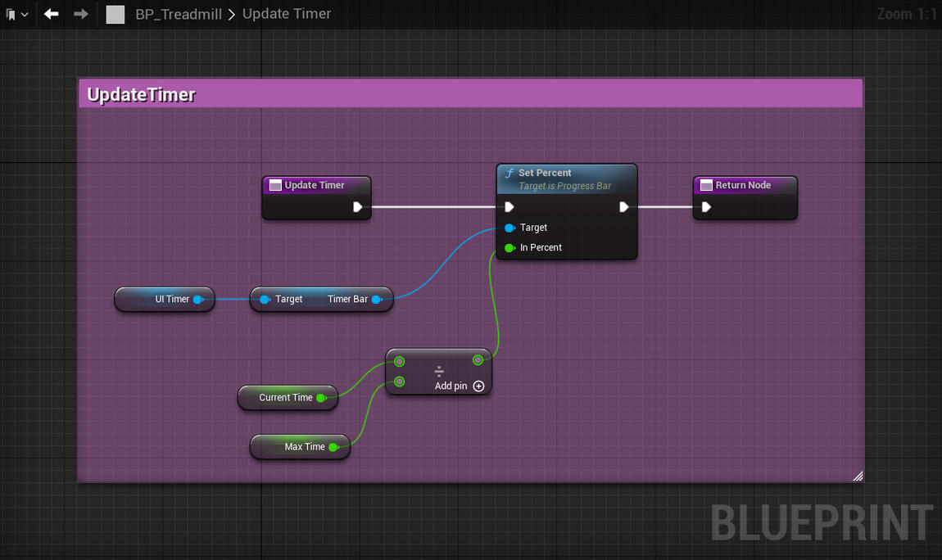942x560 pixels.
Task: Open the bookmarks dropdown in toolbar
Action: tap(16, 14)
